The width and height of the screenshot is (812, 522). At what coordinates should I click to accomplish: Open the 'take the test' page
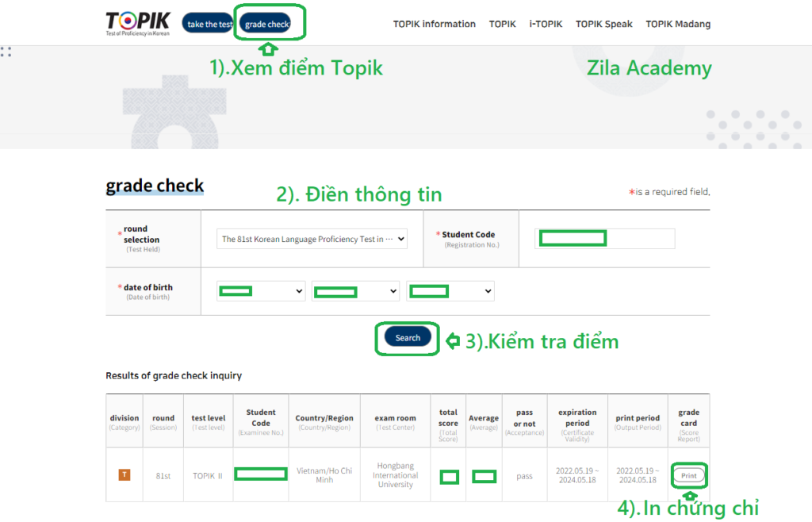209,23
